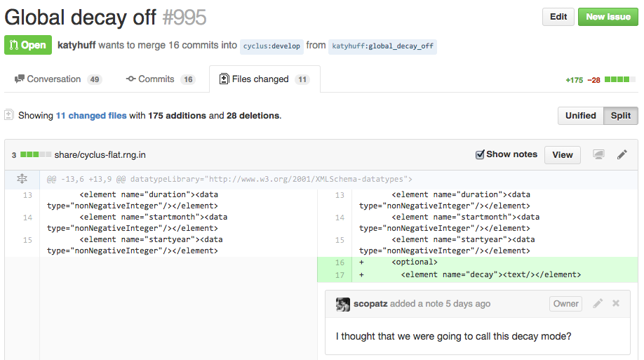The image size is (644, 360).
Task: Click the expand diff context arrows icon
Action: coord(22,179)
